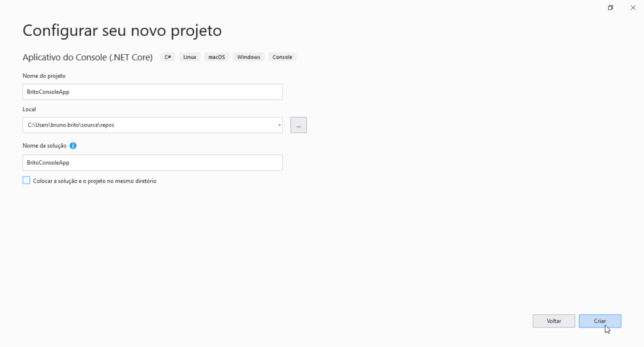Viewport: 644px width, 347px height.
Task: Click the Console project type tag
Action: (x=282, y=57)
